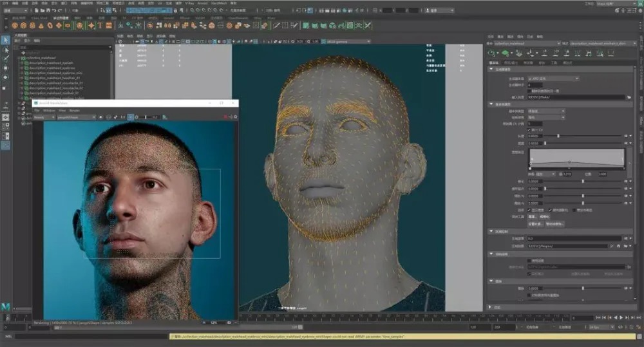This screenshot has height=347, width=644.
Task: Click the save icon beside region map field
Action: pyautogui.click(x=618, y=246)
